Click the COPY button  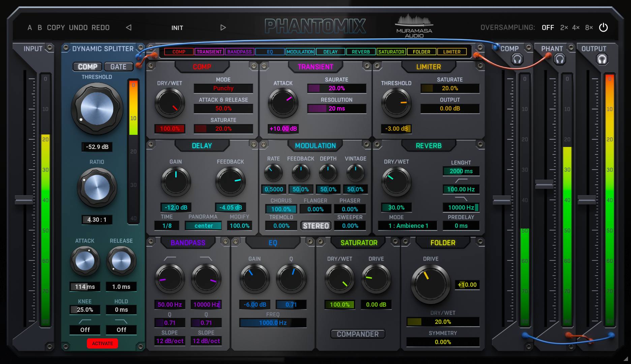point(56,28)
